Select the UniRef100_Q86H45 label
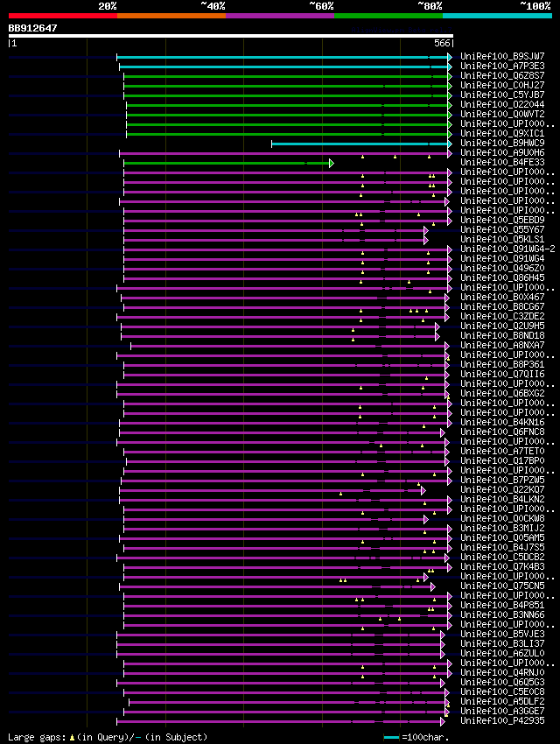The width and height of the screenshot is (560, 744). (502, 277)
